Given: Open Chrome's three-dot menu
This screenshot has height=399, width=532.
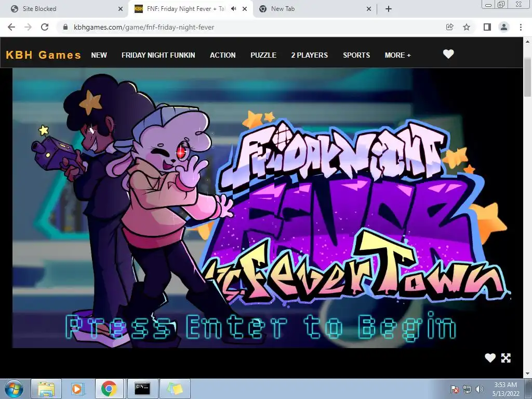Looking at the screenshot, I should (521, 27).
